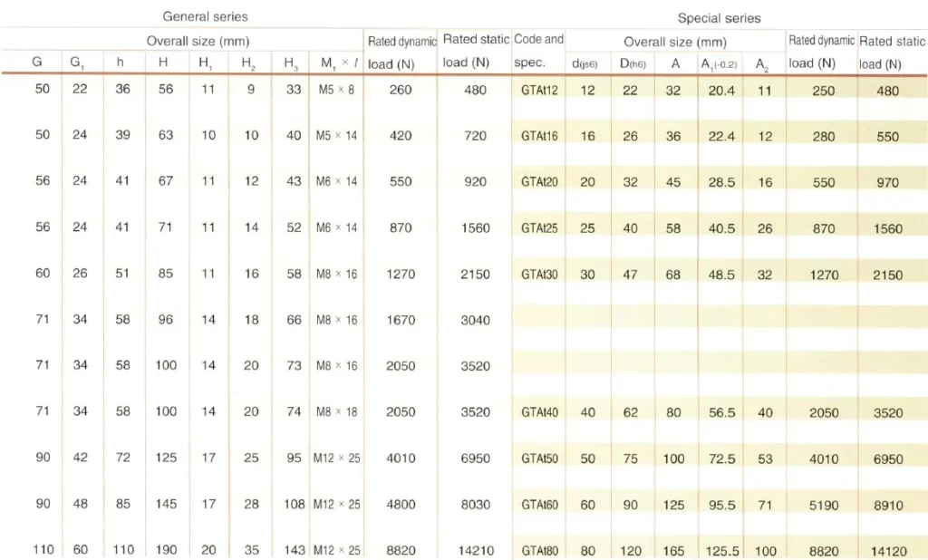Click the Special series heading
The image size is (928, 560).
(719, 18)
